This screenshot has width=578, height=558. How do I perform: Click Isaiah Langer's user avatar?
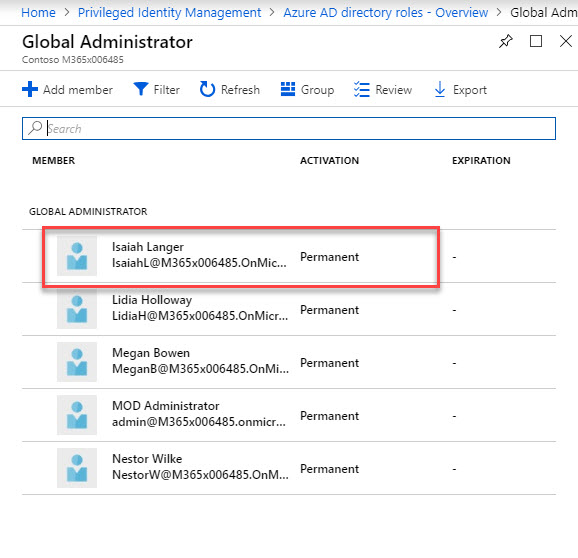coord(77,256)
